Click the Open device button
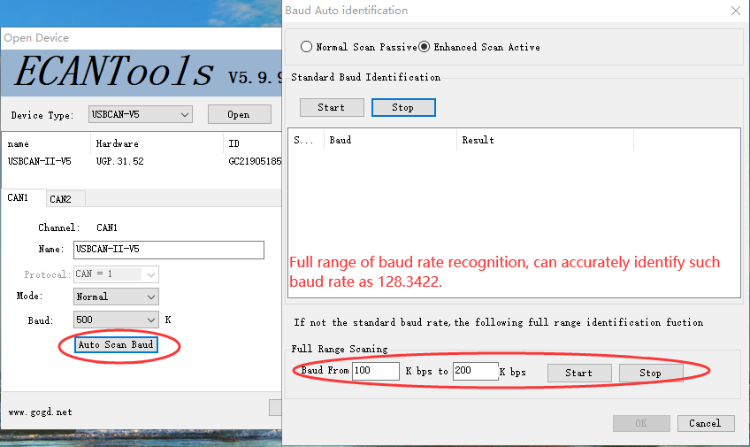The width and height of the screenshot is (750, 447). 239,114
